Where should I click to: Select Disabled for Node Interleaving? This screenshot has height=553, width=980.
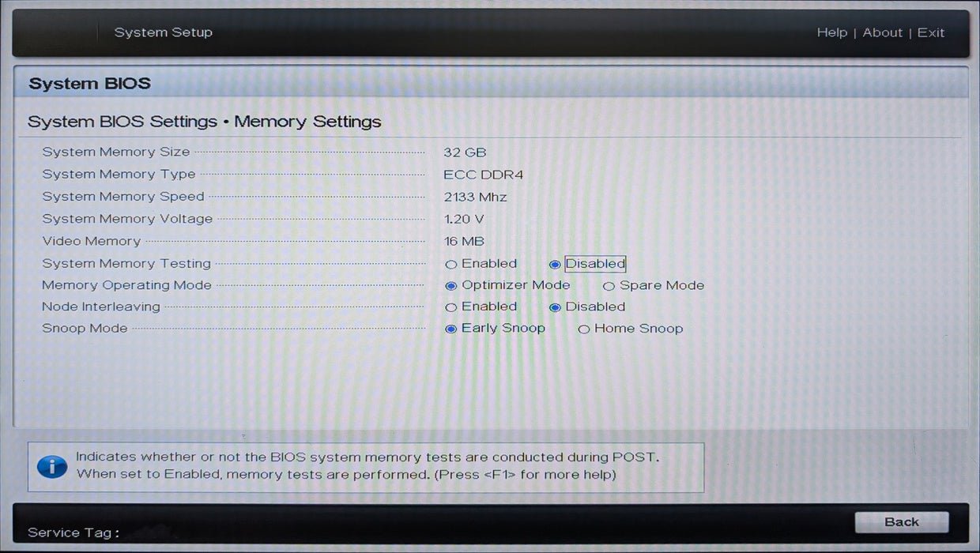click(587, 307)
